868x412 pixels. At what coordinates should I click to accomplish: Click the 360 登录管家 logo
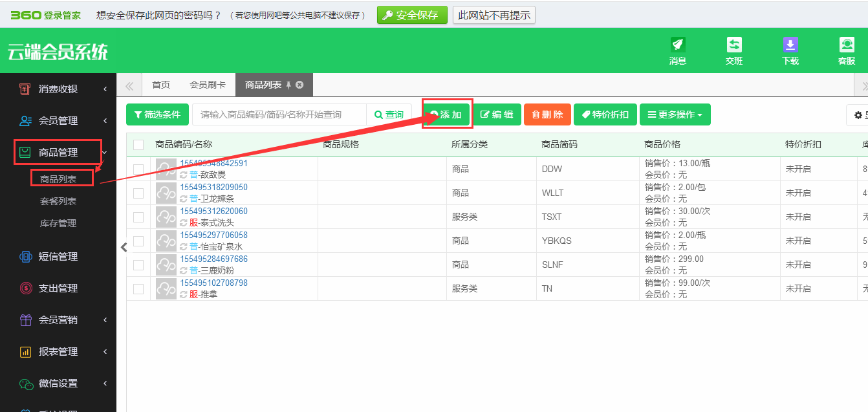45,15
